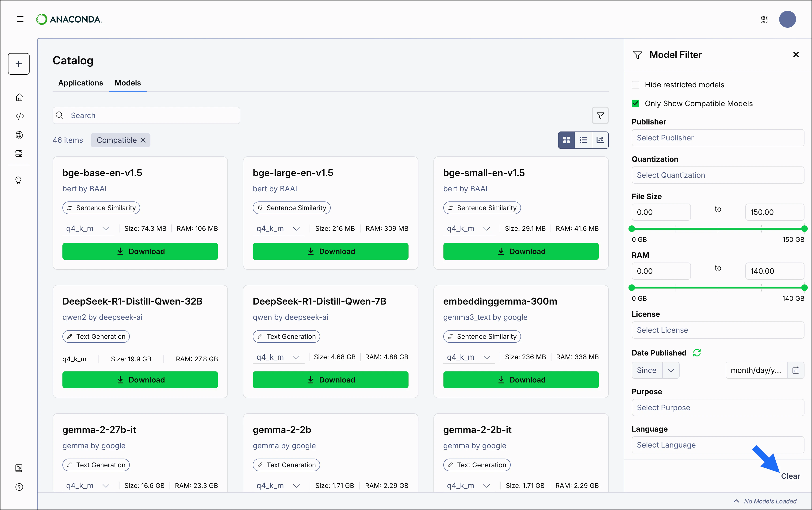Open the AI models (brain) sidebar icon
The image size is (812, 510).
pyautogui.click(x=19, y=135)
